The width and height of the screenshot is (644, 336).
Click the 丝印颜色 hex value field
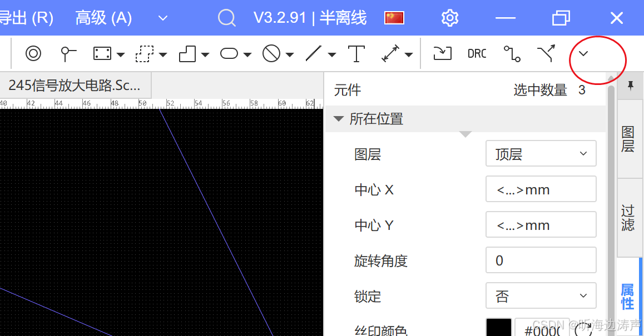point(542,327)
